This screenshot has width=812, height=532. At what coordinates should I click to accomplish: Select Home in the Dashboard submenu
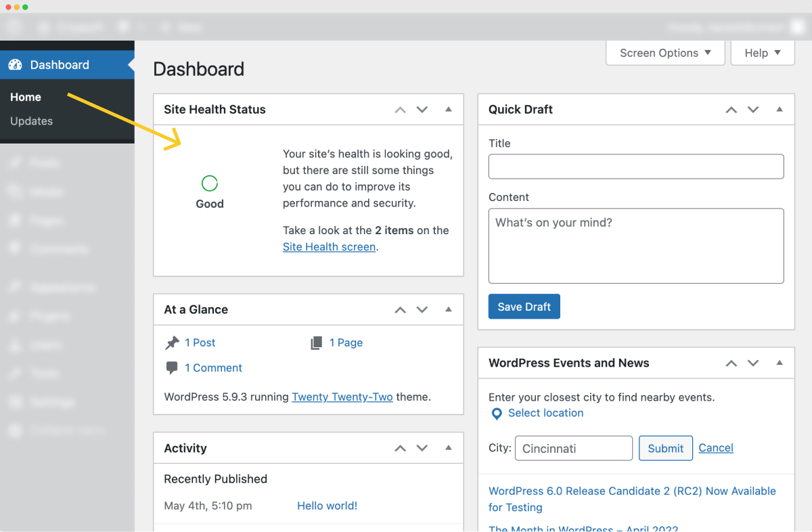coord(26,97)
